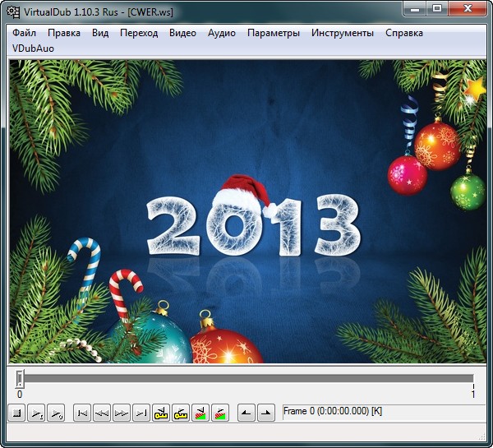
Task: Step back one frame
Action: (102, 413)
